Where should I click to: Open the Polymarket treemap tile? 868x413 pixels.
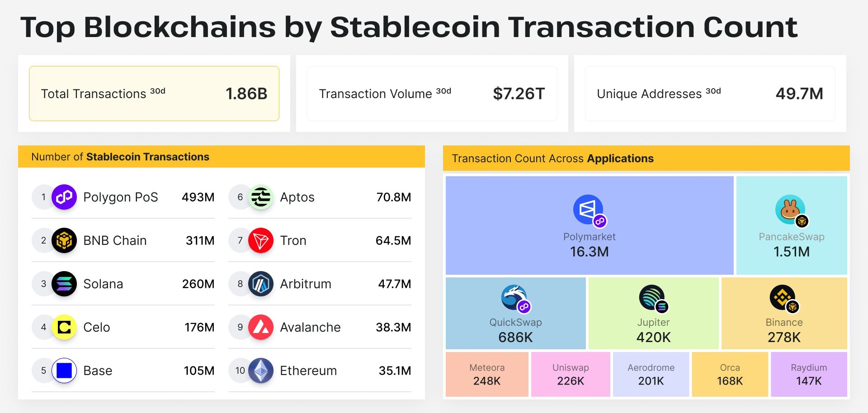point(590,225)
